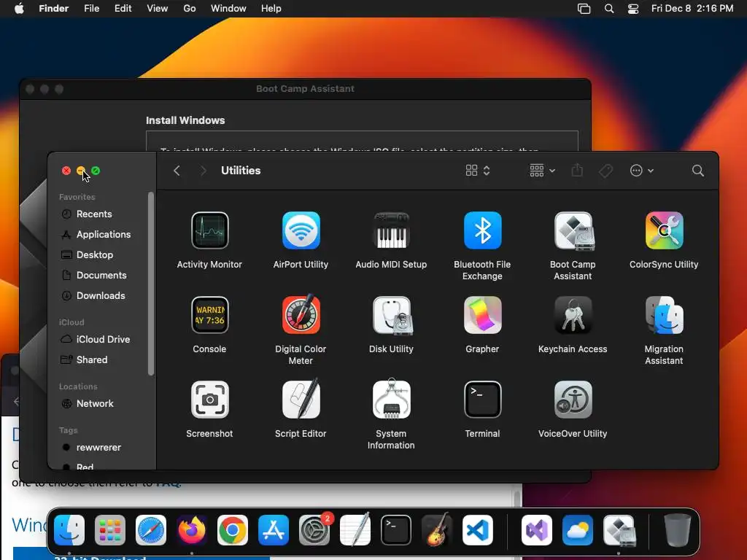This screenshot has height=560, width=747.
Task: Go forward in Finder window
Action: [x=203, y=171]
